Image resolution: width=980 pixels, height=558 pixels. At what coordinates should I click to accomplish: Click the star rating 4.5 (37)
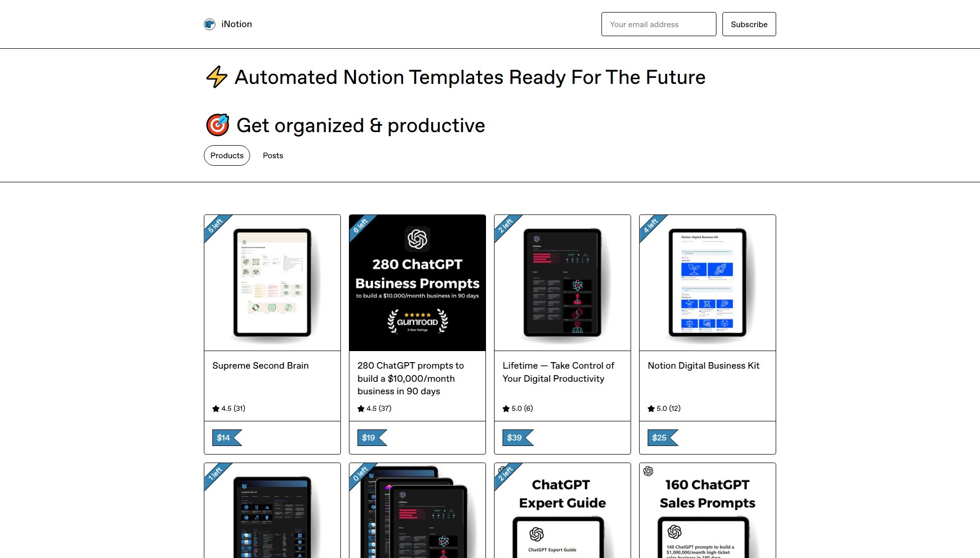click(375, 408)
